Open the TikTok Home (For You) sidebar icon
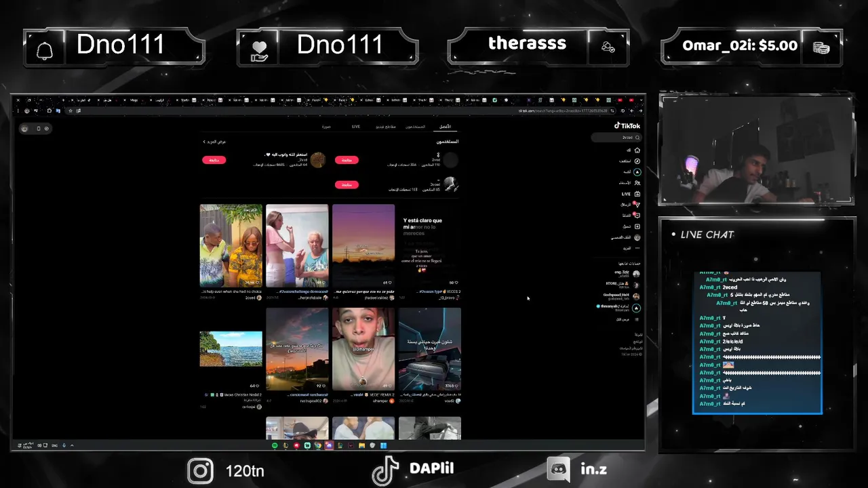The height and width of the screenshot is (488, 868). [637, 150]
